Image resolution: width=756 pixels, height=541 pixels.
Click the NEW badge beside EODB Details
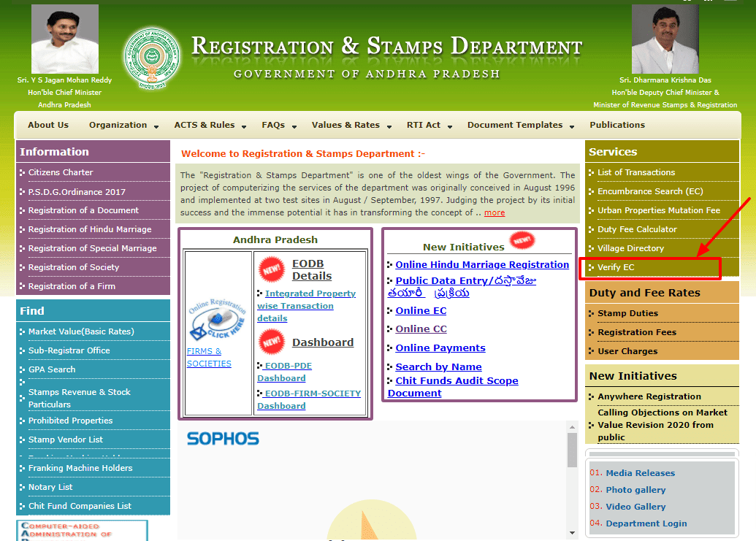tap(272, 269)
